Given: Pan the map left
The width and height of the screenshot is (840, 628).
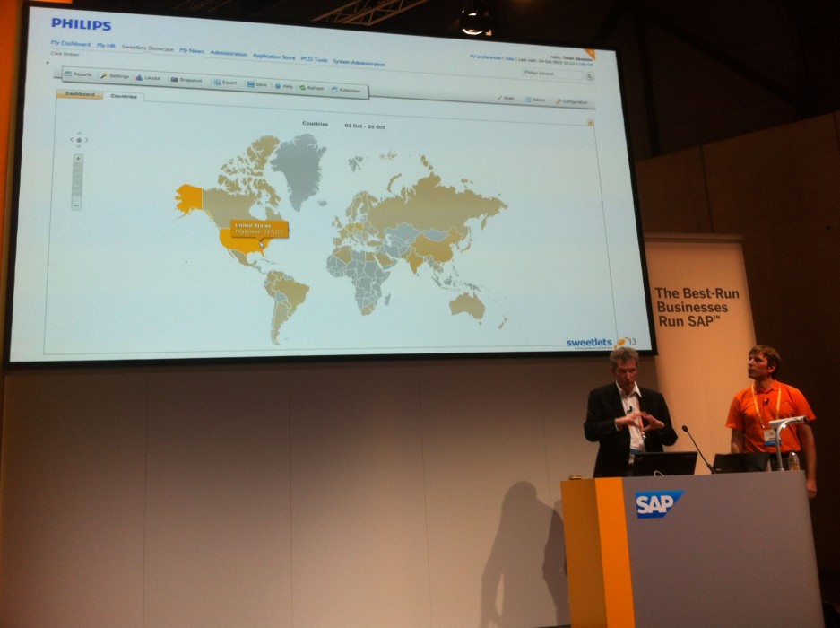Looking at the screenshot, I should point(72,140).
